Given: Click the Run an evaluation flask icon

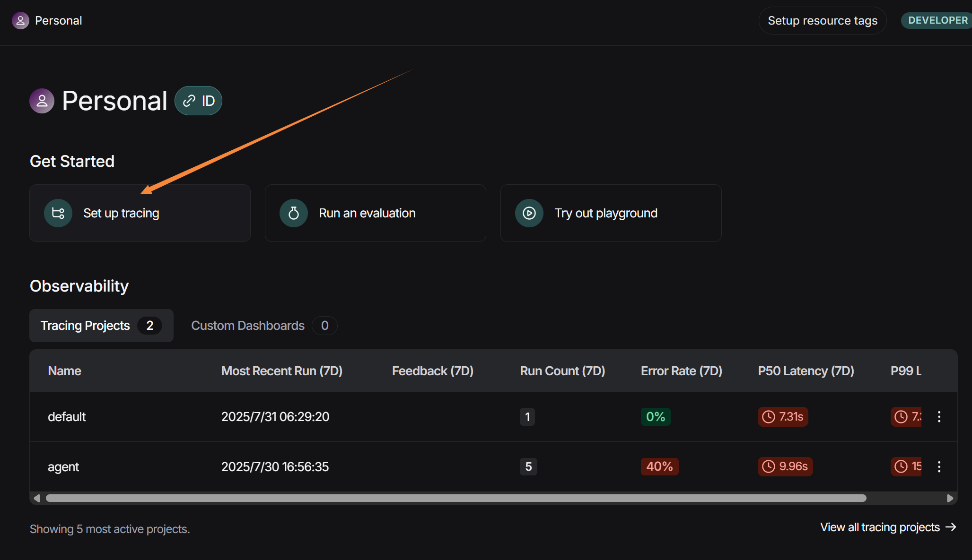Looking at the screenshot, I should (x=294, y=213).
